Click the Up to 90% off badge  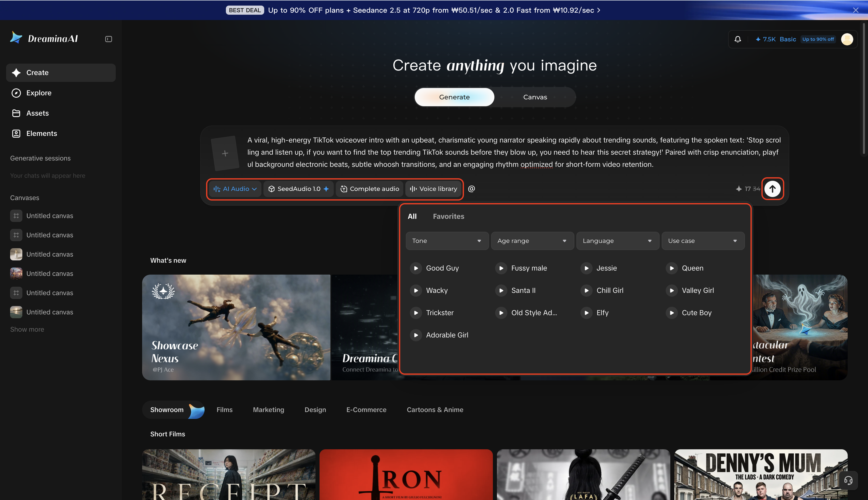(818, 39)
